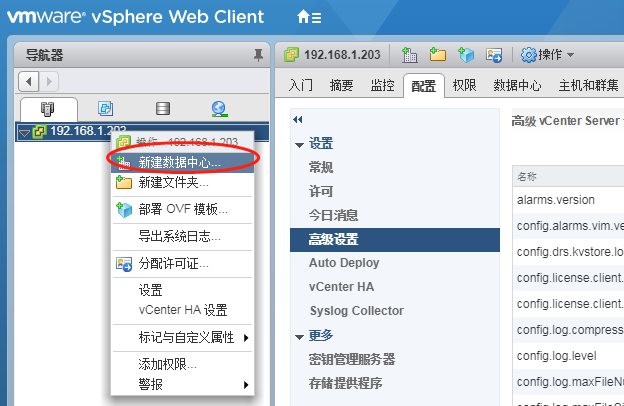Collapse the 更多 section
Image resolution: width=624 pixels, height=406 pixels.
tap(299, 338)
